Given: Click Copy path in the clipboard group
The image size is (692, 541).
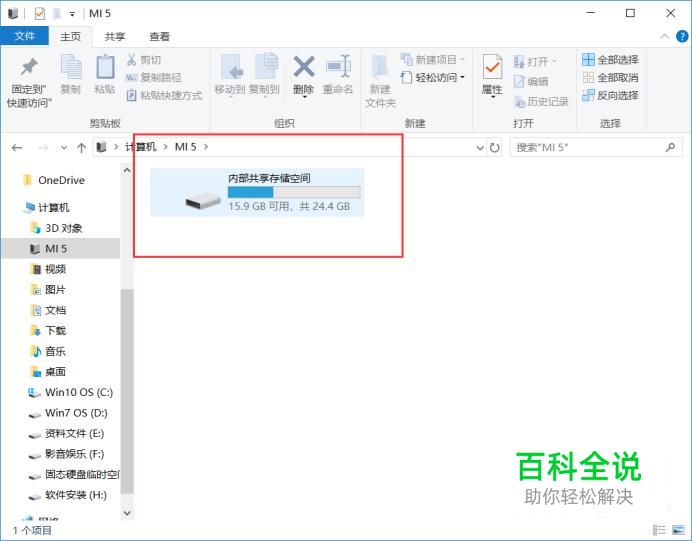Looking at the screenshot, I should click(154, 78).
